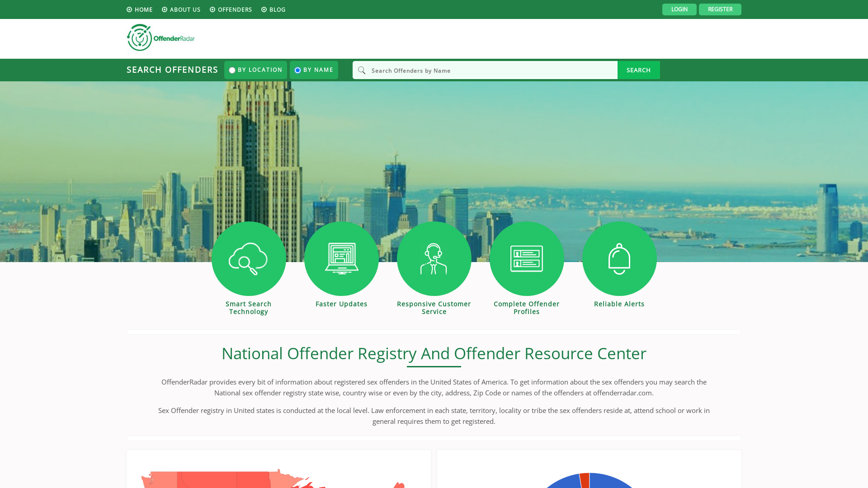Click the LOGIN button

679,9
